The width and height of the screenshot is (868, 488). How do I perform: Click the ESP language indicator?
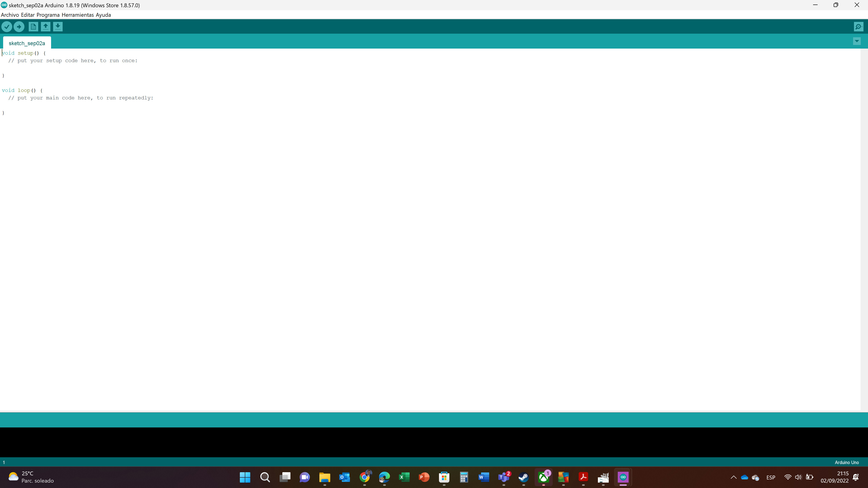[771, 477]
